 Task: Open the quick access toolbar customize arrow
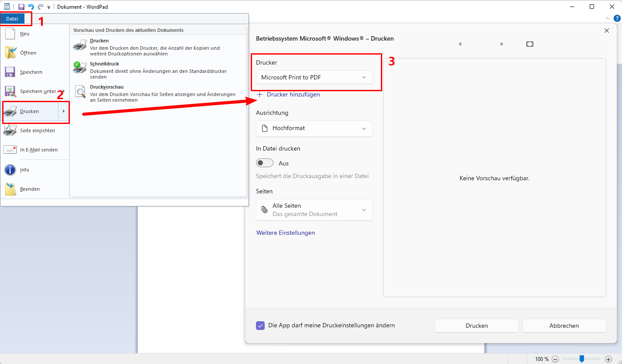pyautogui.click(x=48, y=7)
